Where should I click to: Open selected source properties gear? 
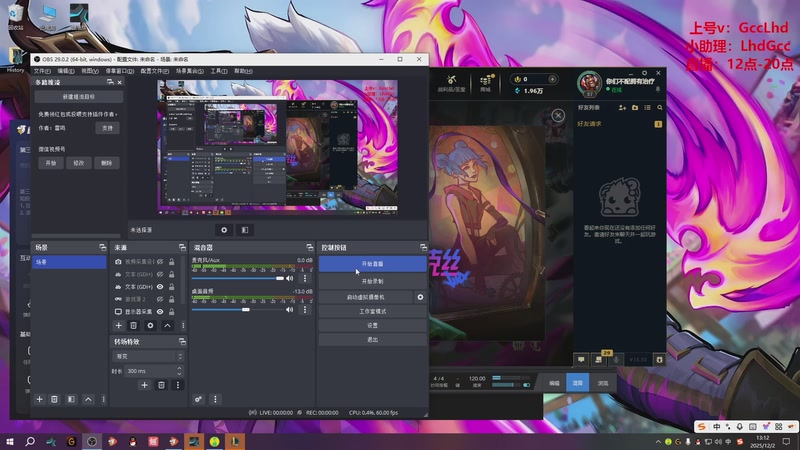(x=150, y=326)
